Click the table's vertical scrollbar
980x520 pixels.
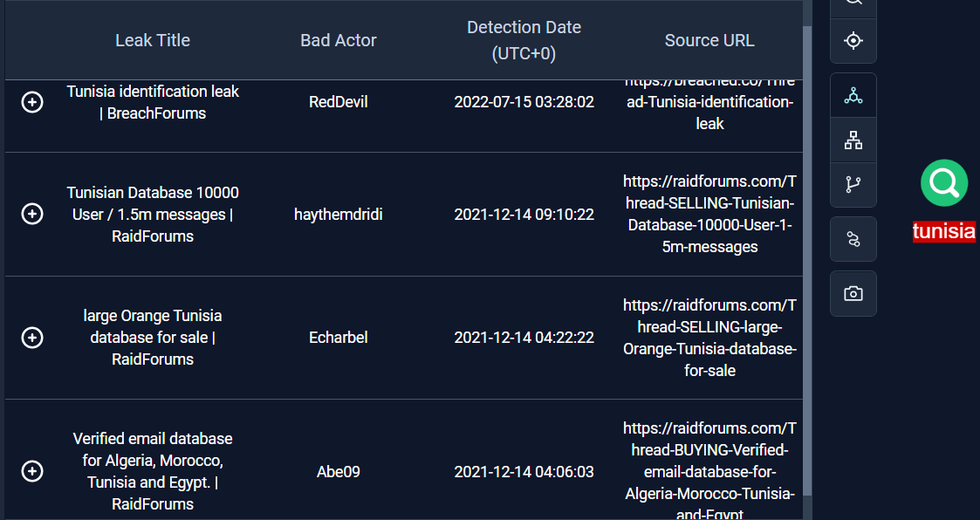coord(807,262)
